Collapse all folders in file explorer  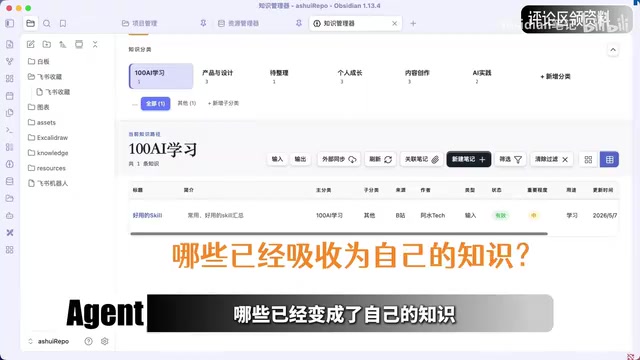click(95, 44)
